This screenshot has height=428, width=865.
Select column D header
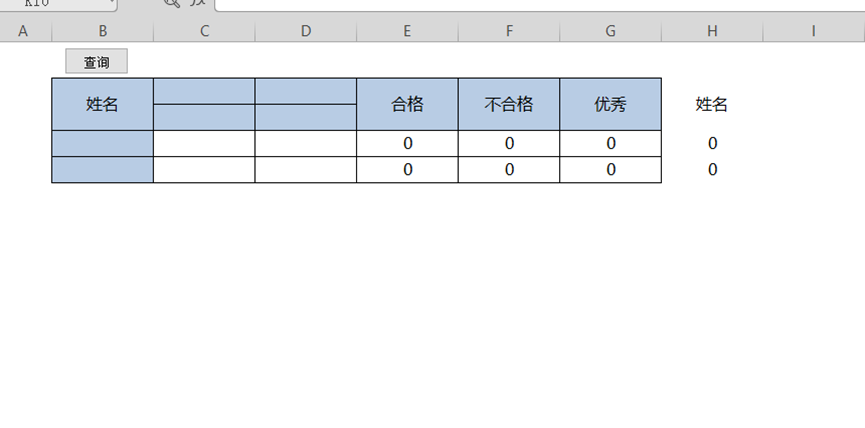(306, 31)
